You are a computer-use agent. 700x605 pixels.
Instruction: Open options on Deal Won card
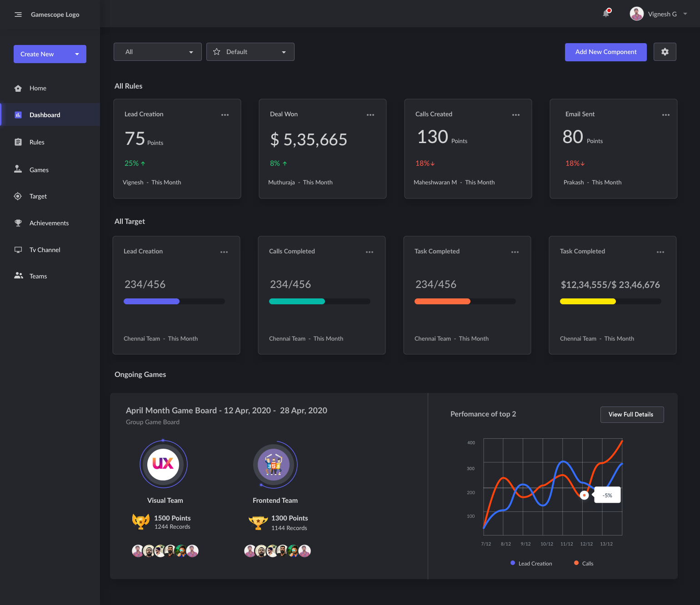[x=370, y=115]
